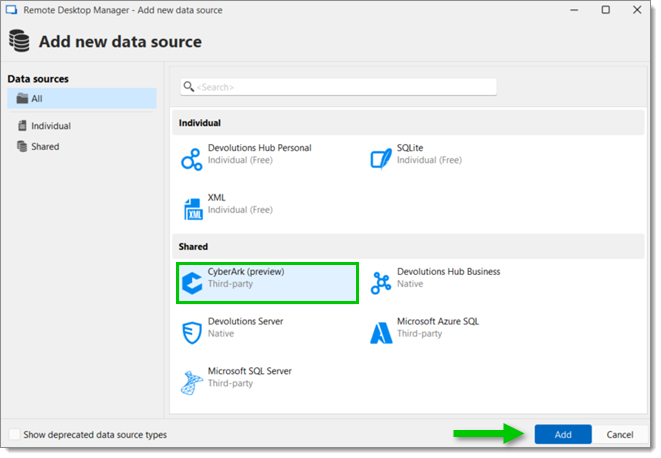Filter by Individual data sources

coord(51,126)
